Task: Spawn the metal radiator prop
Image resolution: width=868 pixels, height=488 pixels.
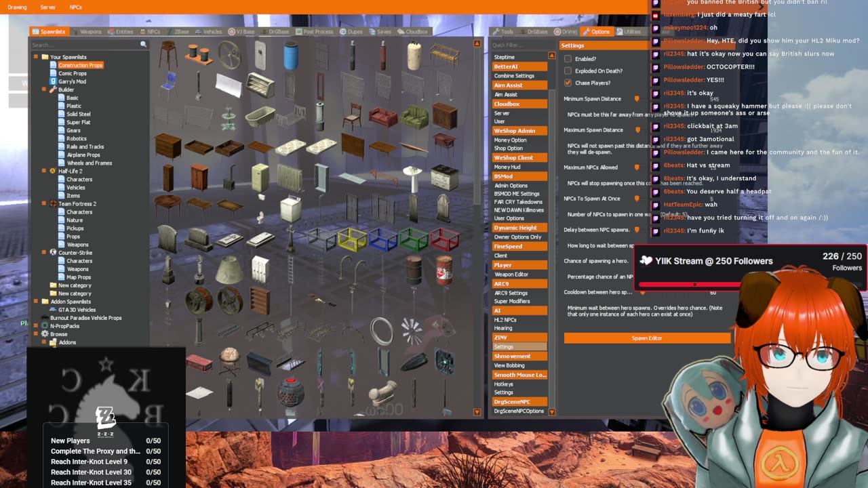Action: pyautogui.click(x=290, y=178)
